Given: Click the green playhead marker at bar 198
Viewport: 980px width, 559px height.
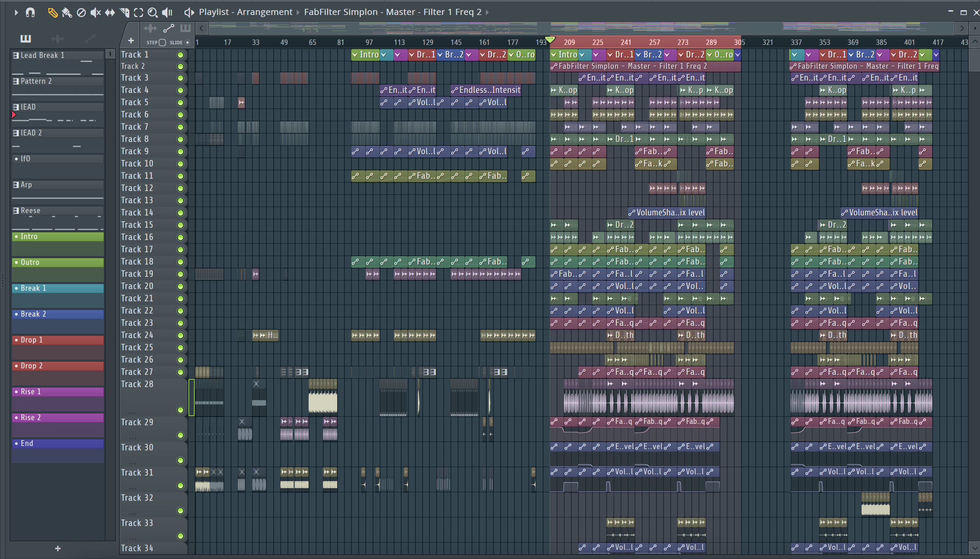Looking at the screenshot, I should 550,39.
